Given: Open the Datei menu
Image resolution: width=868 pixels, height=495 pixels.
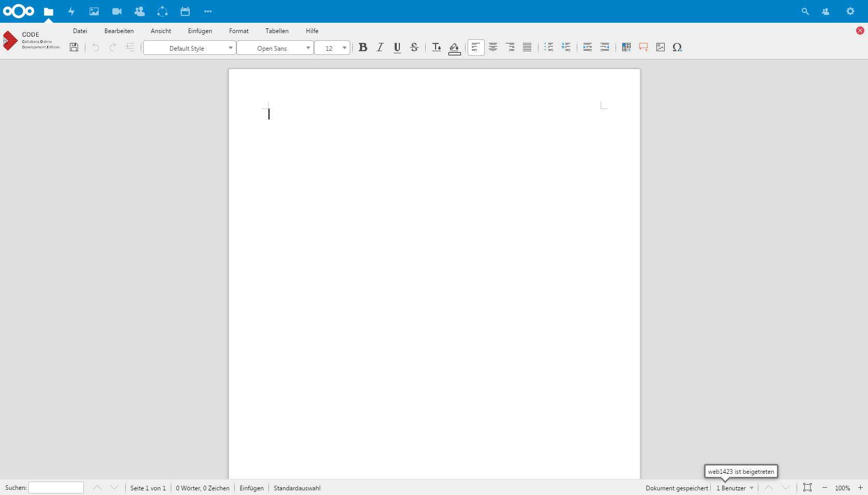Looking at the screenshot, I should pos(80,31).
